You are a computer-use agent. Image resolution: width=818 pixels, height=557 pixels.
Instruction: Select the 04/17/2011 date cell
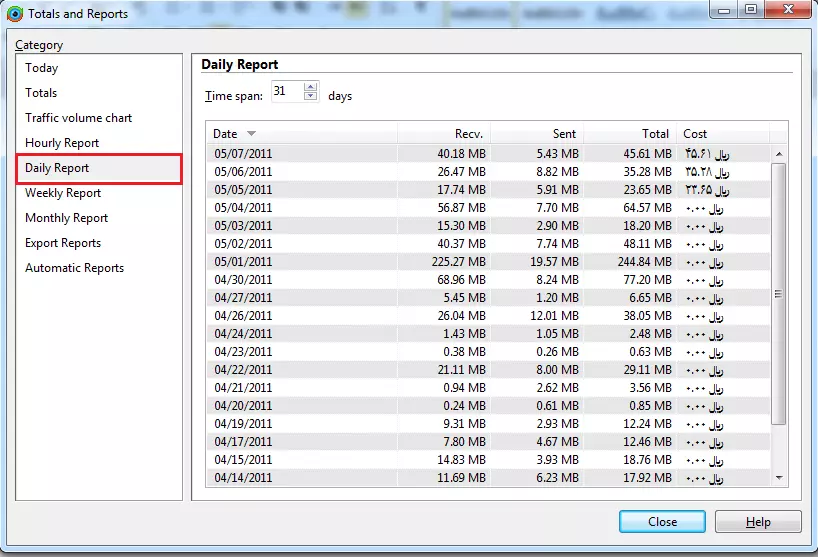pos(243,442)
